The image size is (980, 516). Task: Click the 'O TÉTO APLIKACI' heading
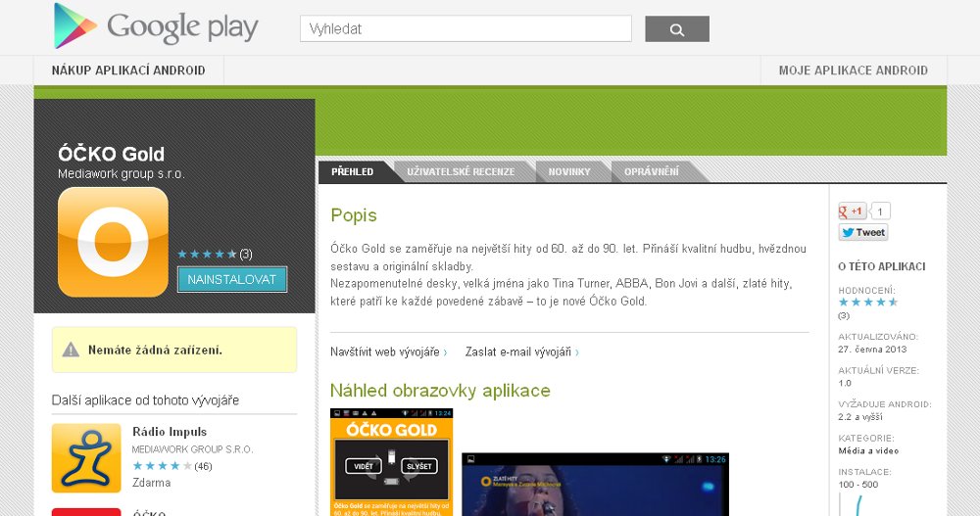coord(882,266)
